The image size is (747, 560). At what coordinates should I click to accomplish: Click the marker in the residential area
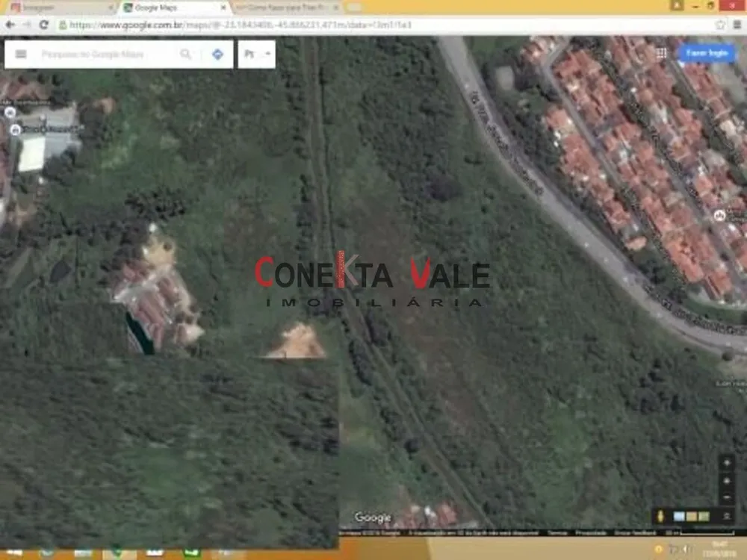[719, 216]
